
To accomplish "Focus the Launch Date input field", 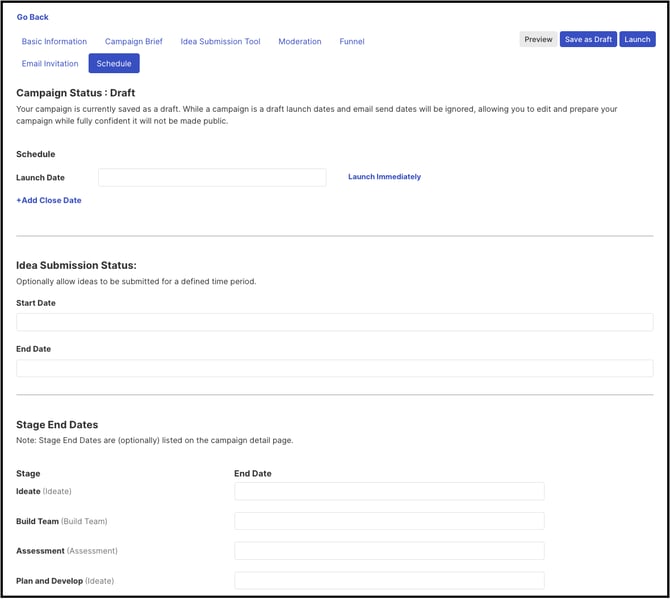I will click(212, 177).
